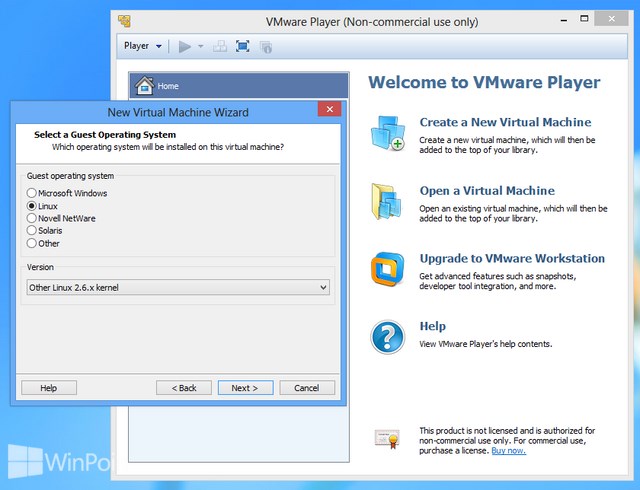640x490 pixels.
Task: Toggle full screen mode toolbar icon
Action: pos(242,47)
